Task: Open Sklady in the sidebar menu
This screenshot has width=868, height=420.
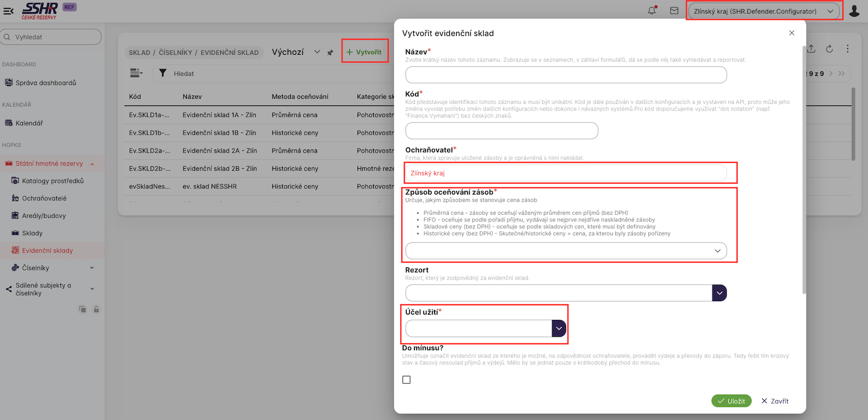Action: (x=32, y=233)
